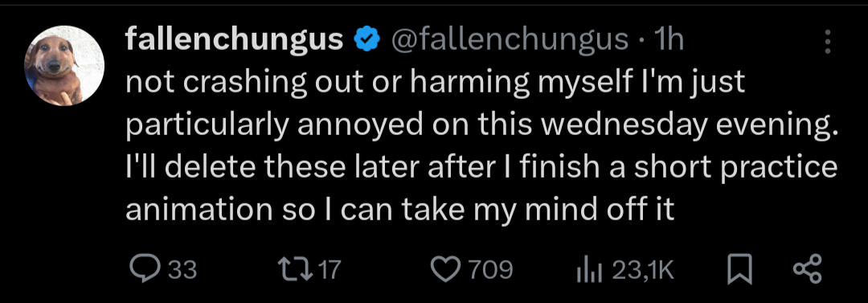Bookmark this tweet

(x=739, y=270)
